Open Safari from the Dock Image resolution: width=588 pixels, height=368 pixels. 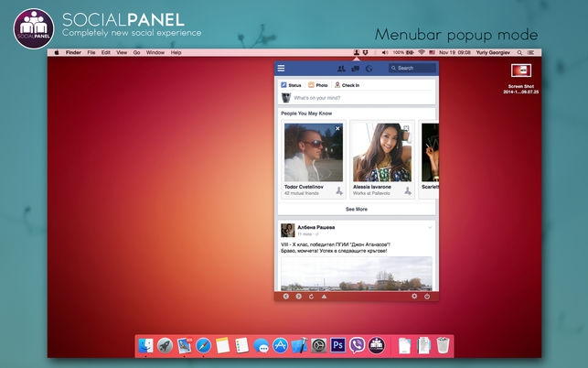(203, 345)
